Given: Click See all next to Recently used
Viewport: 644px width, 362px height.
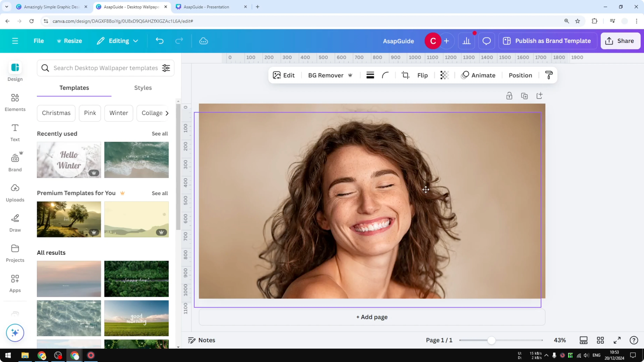Looking at the screenshot, I should tap(159, 134).
